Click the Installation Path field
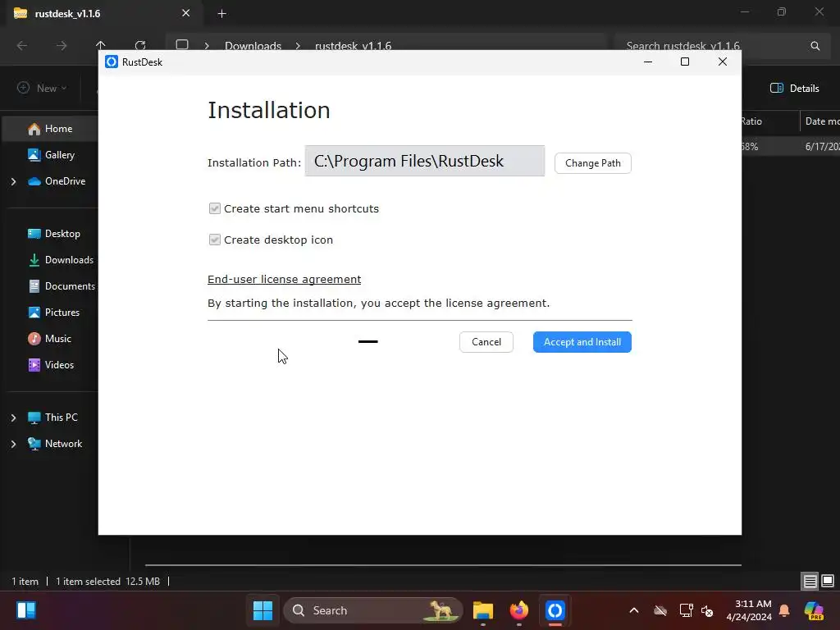 coord(425,161)
